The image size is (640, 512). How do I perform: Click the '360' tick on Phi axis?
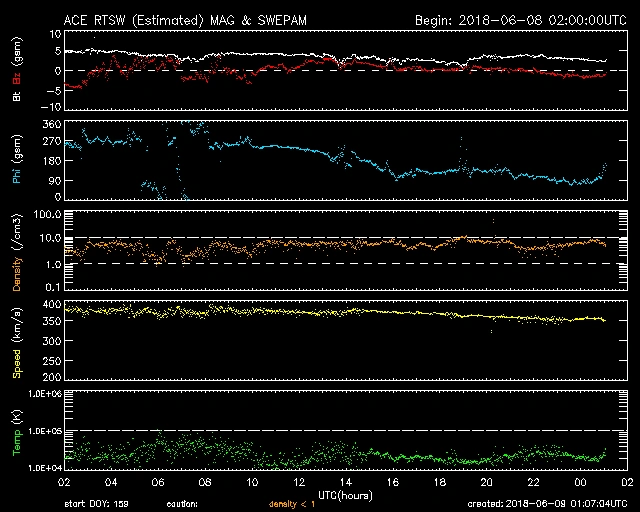[x=52, y=124]
